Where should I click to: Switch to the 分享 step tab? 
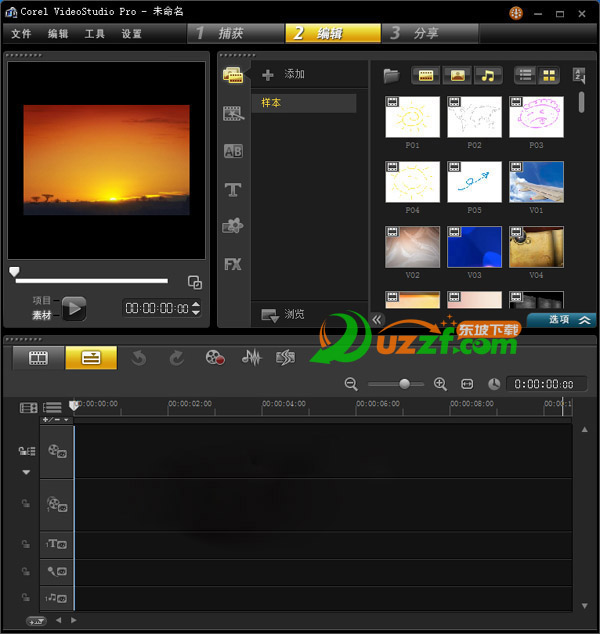tap(425, 33)
